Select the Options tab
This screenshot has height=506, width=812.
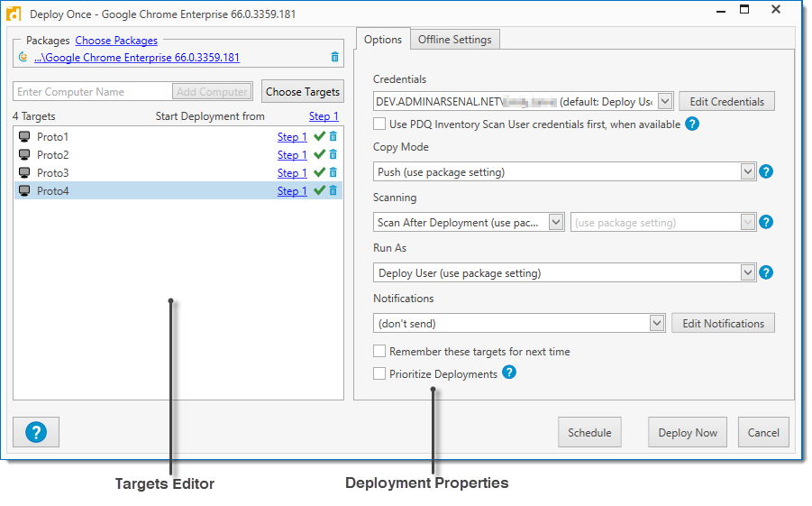[383, 40]
